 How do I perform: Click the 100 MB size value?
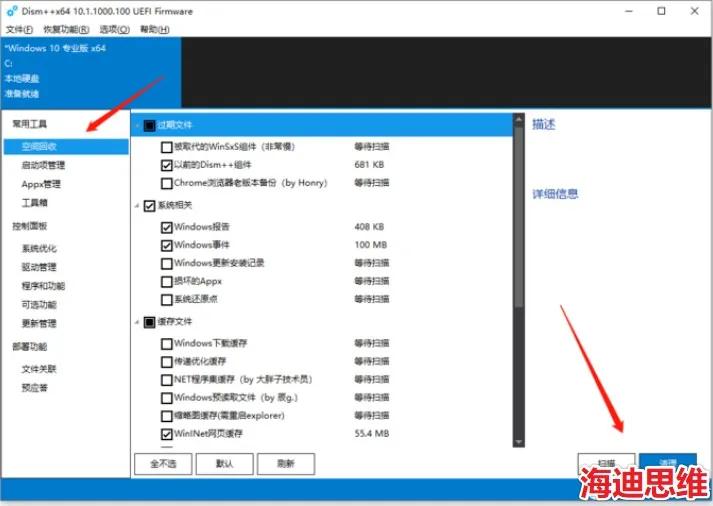371,245
